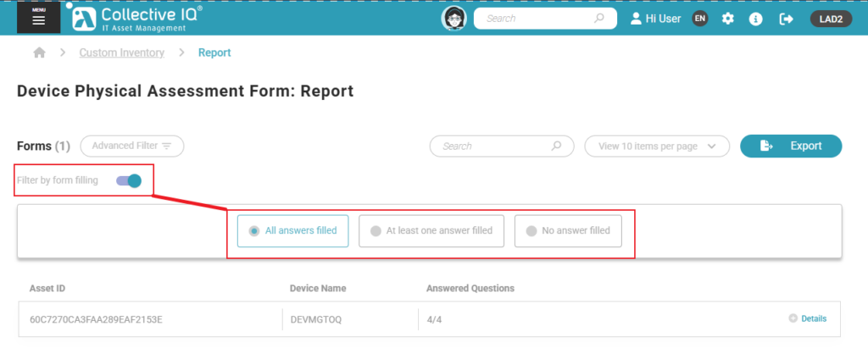This screenshot has height=348, width=868.
Task: Open the hamburger MENU button
Action: click(38, 18)
